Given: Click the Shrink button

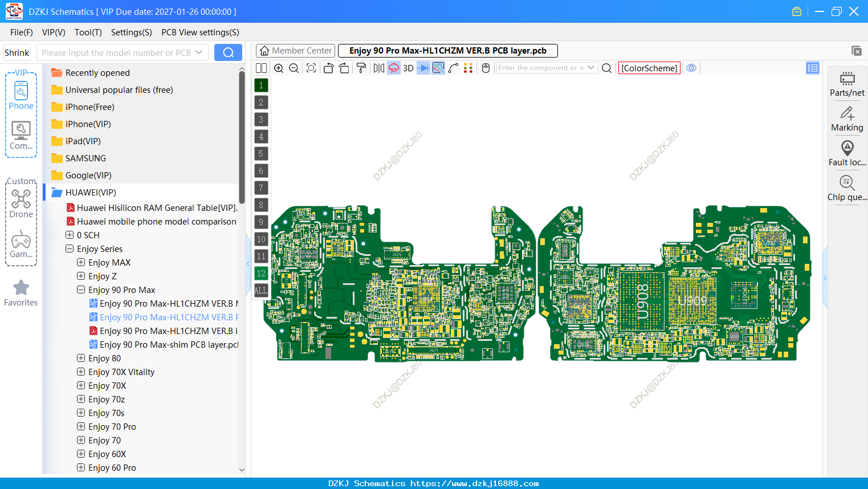Looking at the screenshot, I should click(x=17, y=52).
